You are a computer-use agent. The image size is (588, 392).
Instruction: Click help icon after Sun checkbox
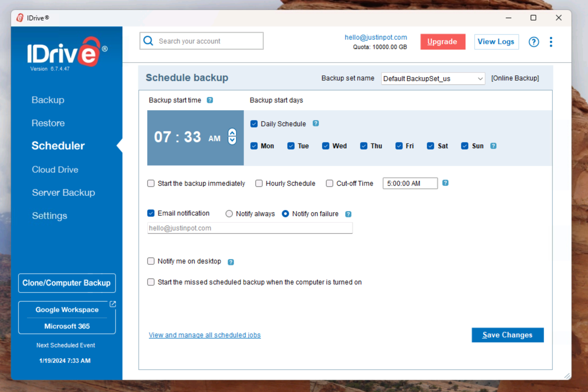point(493,146)
